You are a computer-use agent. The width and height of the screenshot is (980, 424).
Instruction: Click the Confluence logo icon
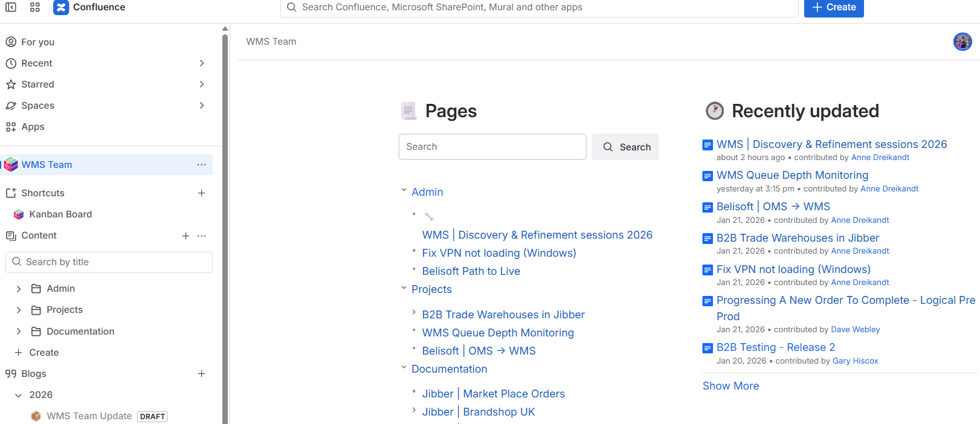pos(61,7)
